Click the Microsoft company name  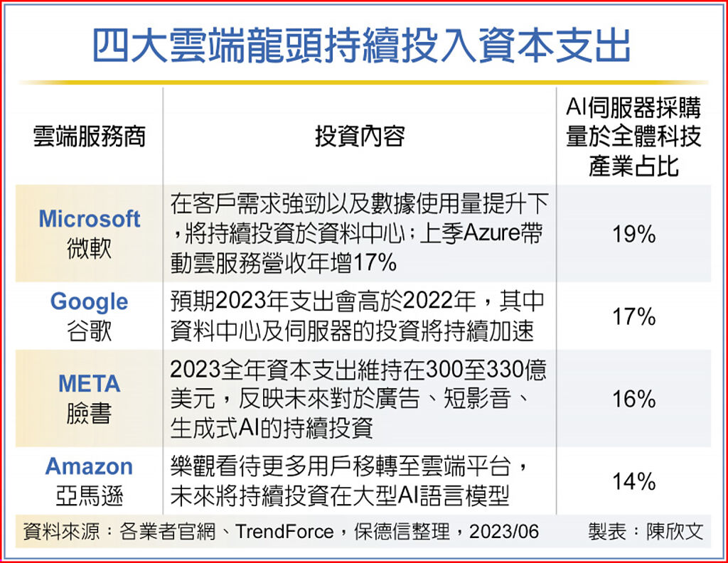pyautogui.click(x=90, y=219)
